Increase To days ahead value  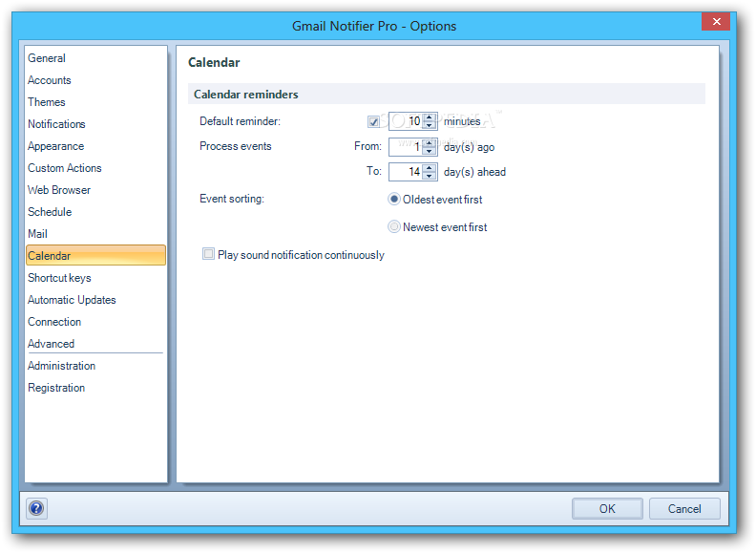click(x=430, y=167)
